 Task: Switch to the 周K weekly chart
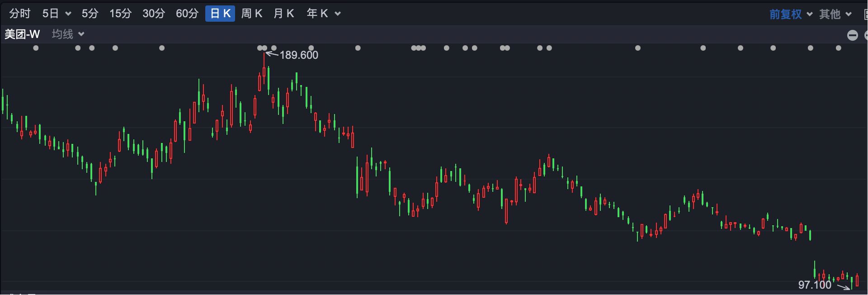click(x=252, y=14)
